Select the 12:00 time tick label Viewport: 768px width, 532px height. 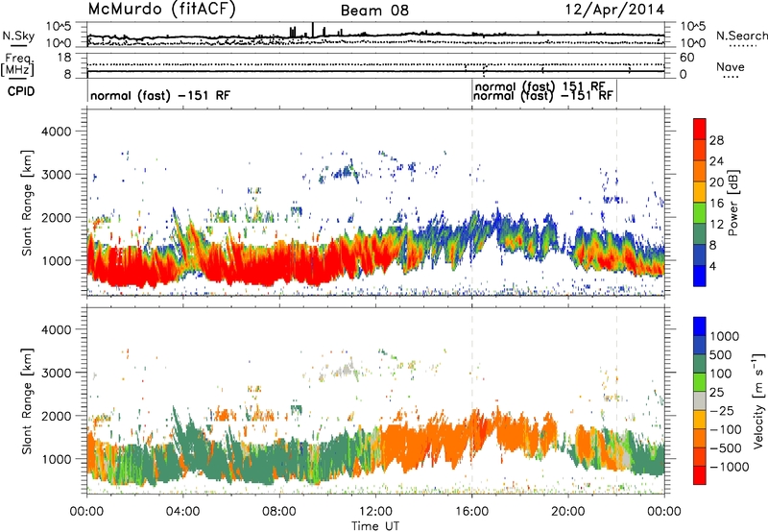coord(375,512)
